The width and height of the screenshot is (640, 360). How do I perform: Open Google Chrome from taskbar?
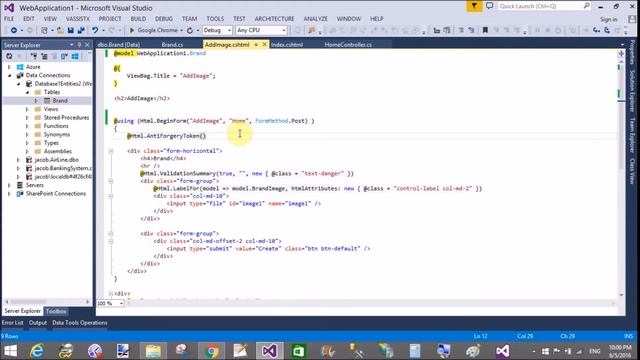point(211,351)
